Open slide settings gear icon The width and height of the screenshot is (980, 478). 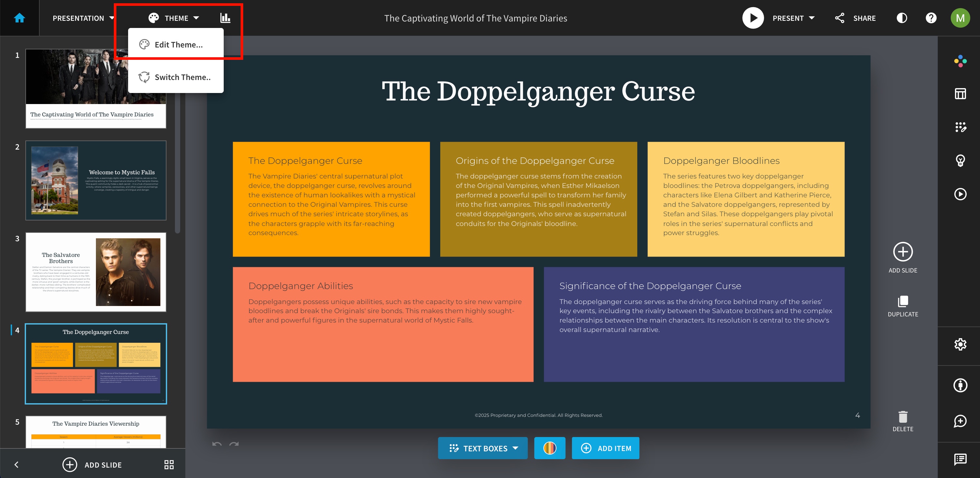coord(960,344)
